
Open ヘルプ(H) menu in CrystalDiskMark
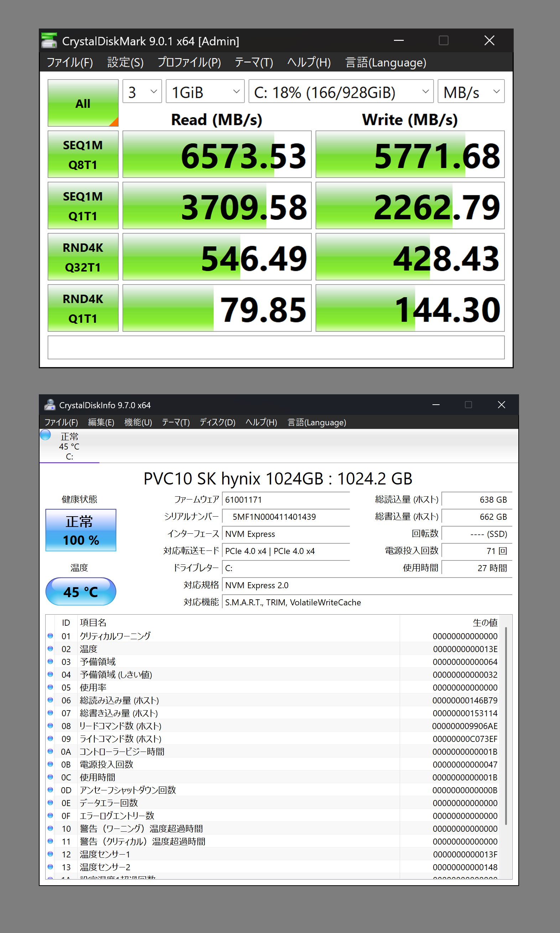tap(309, 62)
